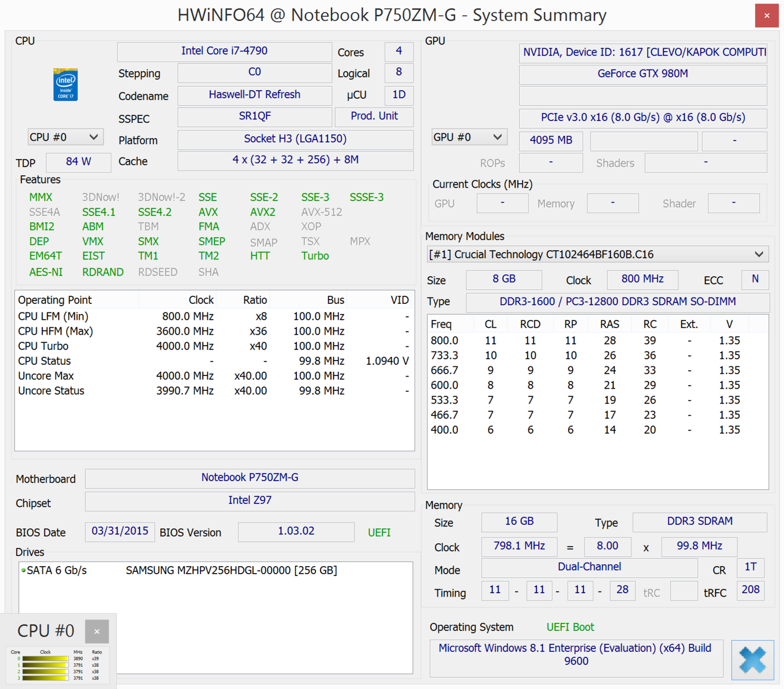Screen dimensions: 784x689
Task: Select the CPU LFM (Min) row
Action: point(214,316)
